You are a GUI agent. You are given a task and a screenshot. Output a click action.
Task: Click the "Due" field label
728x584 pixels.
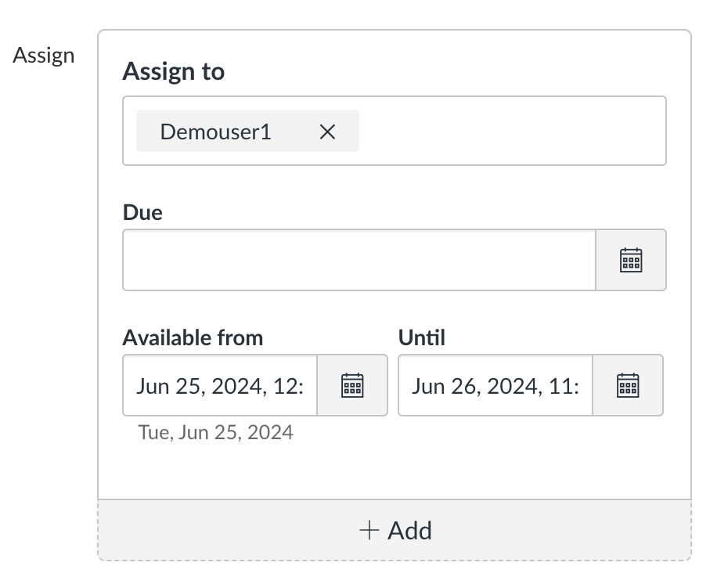tap(142, 212)
